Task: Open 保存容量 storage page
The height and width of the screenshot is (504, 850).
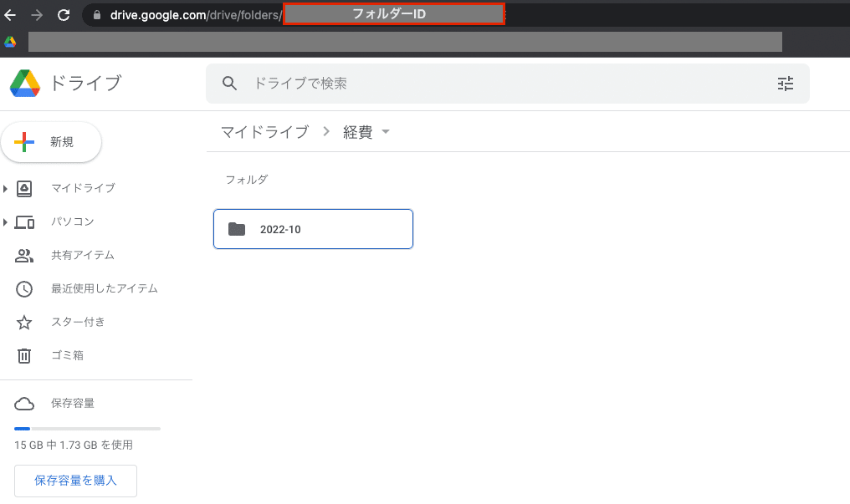Action: click(x=73, y=404)
